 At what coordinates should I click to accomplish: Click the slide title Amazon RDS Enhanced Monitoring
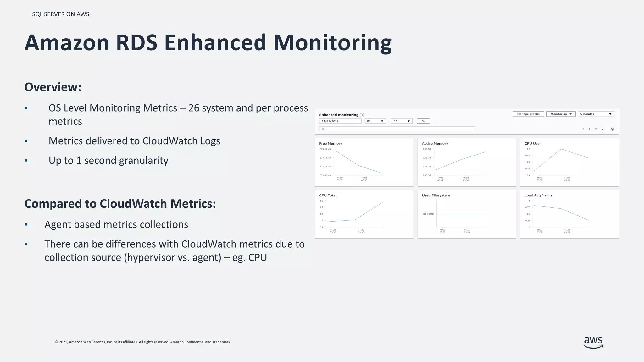tap(208, 43)
